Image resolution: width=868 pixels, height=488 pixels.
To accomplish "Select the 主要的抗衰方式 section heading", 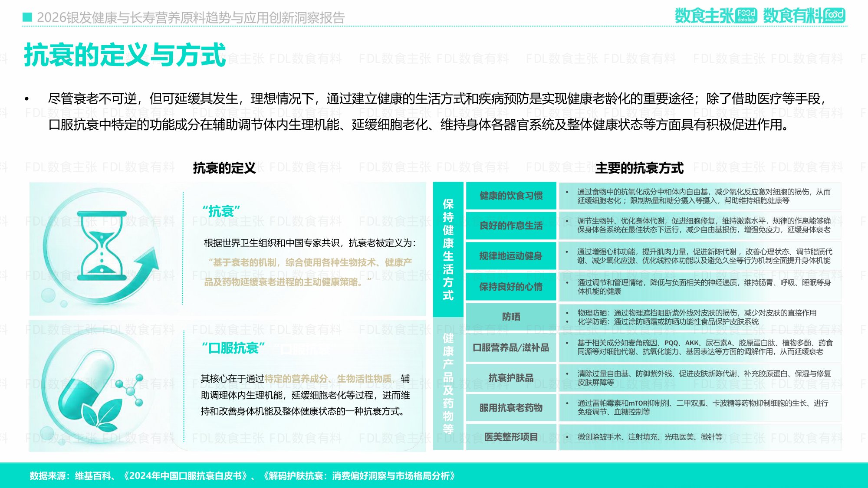I will [x=639, y=168].
